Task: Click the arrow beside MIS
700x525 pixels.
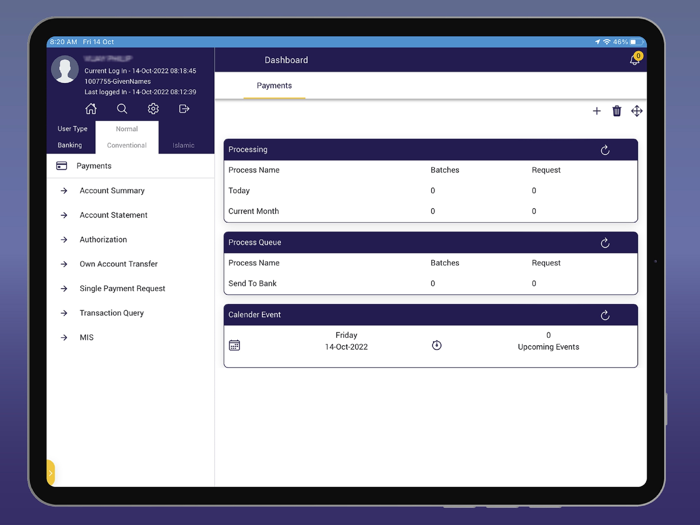Action: [x=64, y=338]
